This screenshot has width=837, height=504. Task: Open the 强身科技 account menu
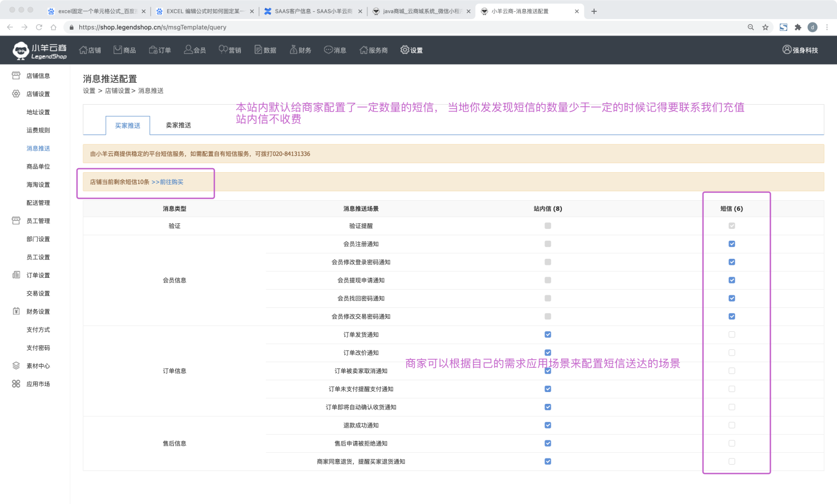[800, 50]
